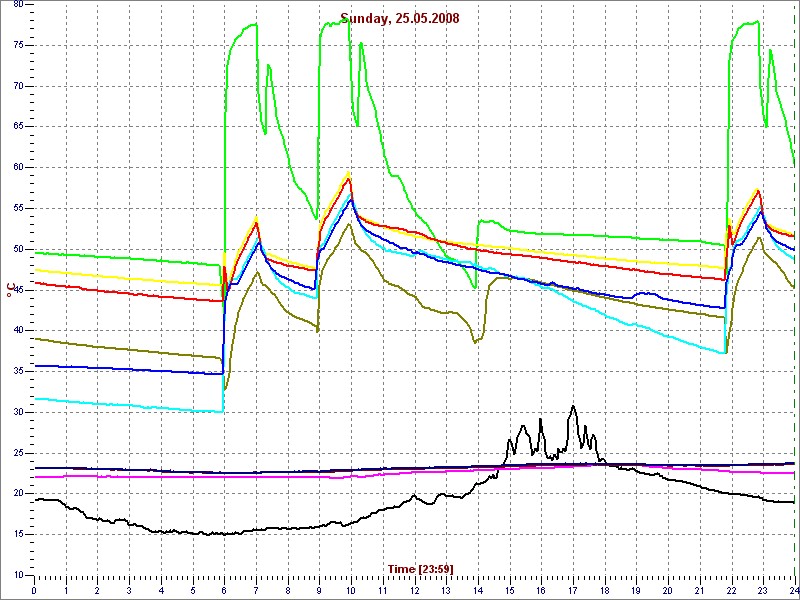Click the hour 0 tick label
The height and width of the screenshot is (600, 800).
click(34, 590)
